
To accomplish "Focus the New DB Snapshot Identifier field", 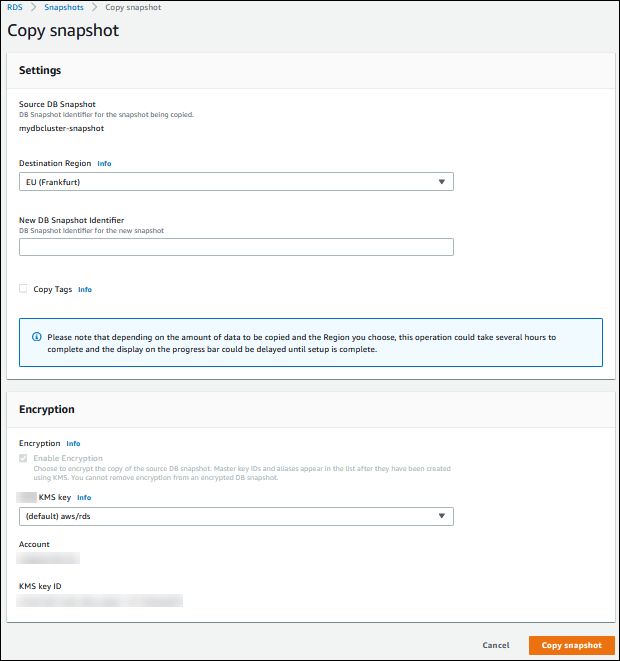I will 236,247.
